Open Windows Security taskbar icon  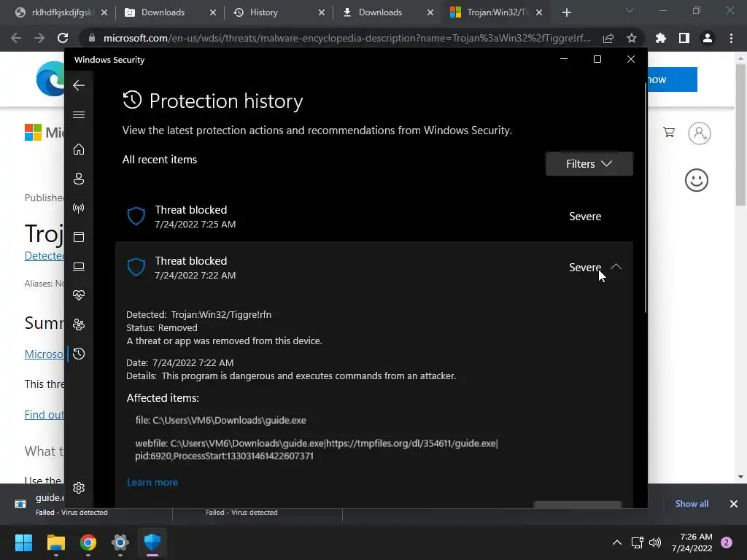click(x=152, y=542)
